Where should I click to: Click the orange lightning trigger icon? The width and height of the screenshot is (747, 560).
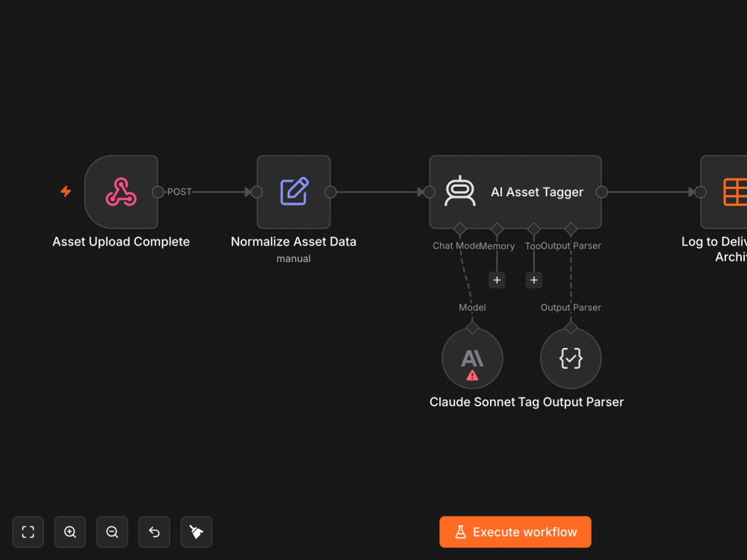pos(66,191)
